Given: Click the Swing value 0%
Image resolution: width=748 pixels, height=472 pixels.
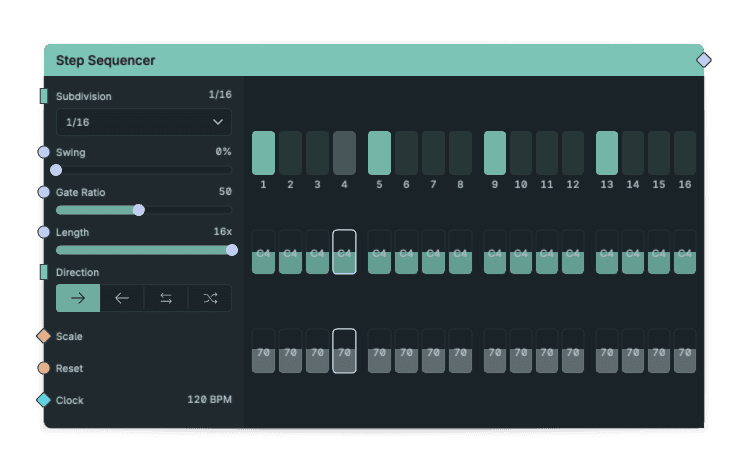Looking at the screenshot, I should tap(223, 151).
